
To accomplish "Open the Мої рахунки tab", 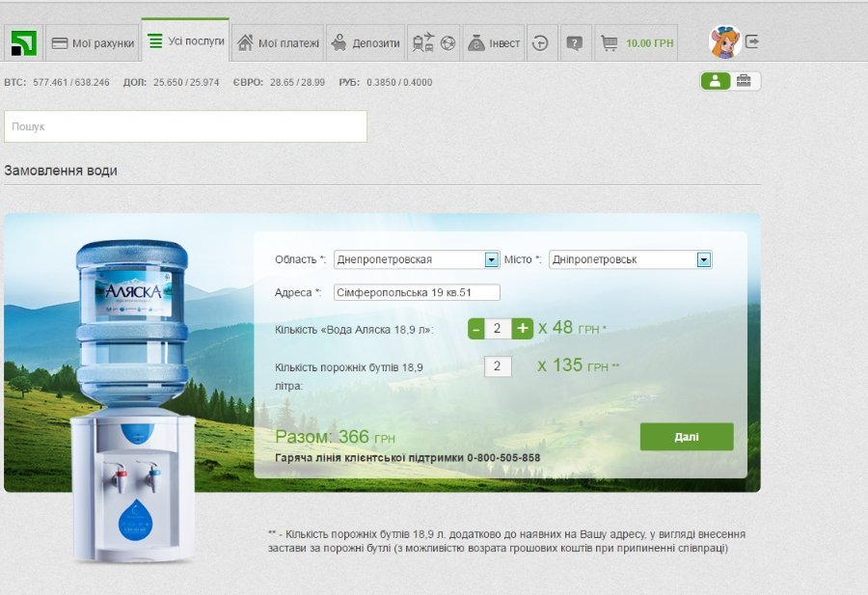I will point(93,43).
